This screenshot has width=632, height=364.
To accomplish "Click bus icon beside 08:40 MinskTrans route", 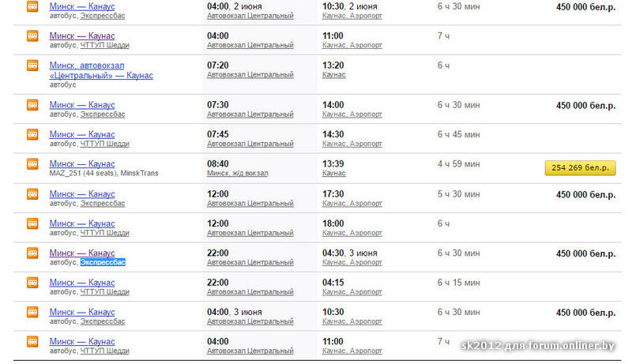I will [x=32, y=164].
